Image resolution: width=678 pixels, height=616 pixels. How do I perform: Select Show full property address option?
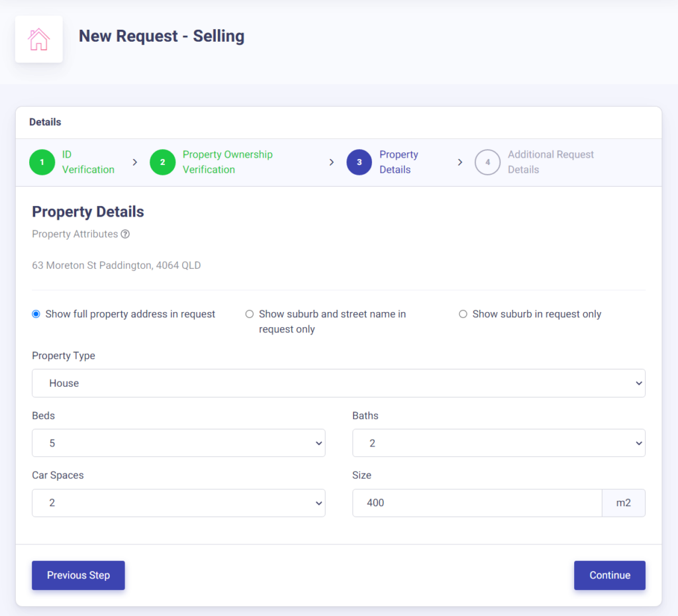coord(36,314)
